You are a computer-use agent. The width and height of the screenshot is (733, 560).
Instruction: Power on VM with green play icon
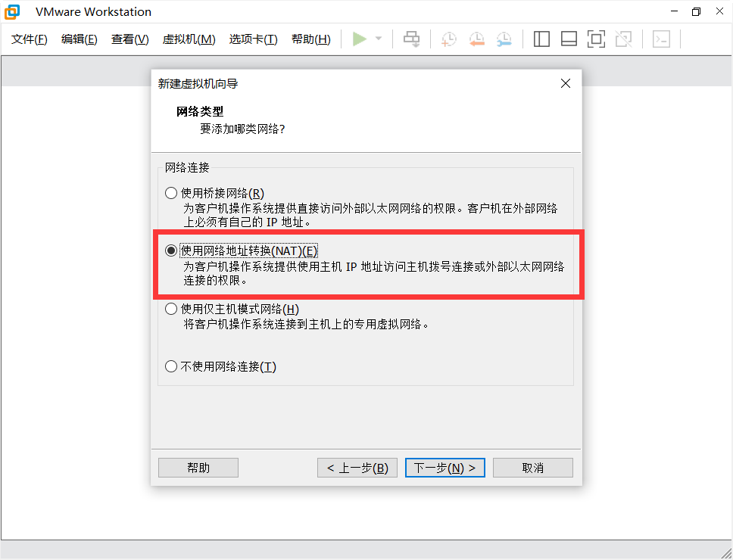pyautogui.click(x=359, y=39)
